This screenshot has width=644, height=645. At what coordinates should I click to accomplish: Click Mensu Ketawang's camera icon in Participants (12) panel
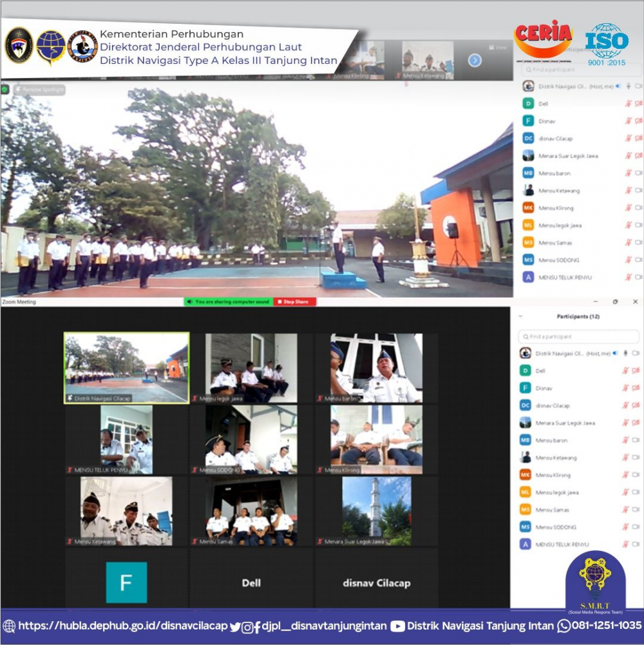tap(636, 457)
